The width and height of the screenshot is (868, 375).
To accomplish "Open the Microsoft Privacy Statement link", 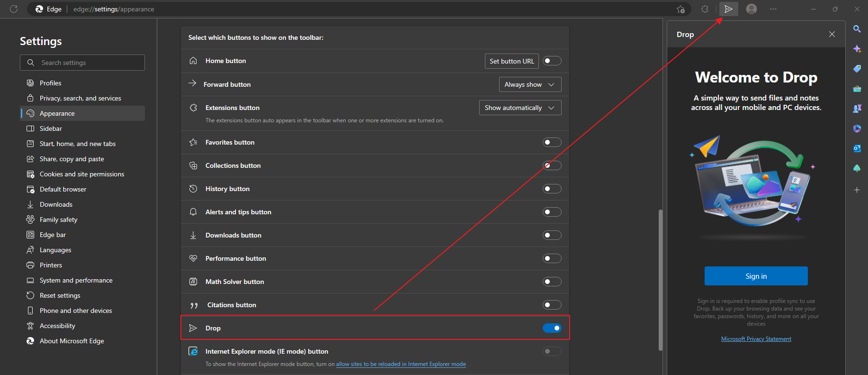I will click(x=756, y=339).
